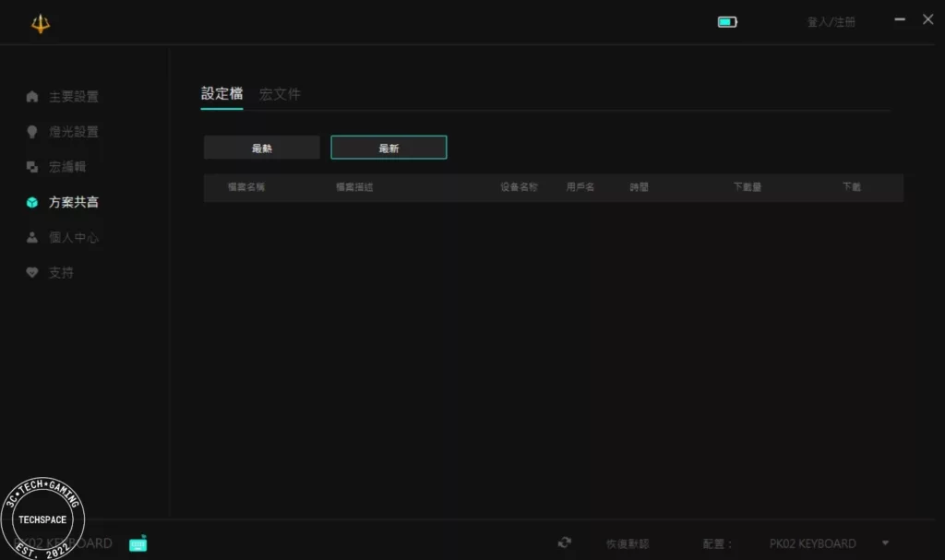Minimize the window

[900, 19]
